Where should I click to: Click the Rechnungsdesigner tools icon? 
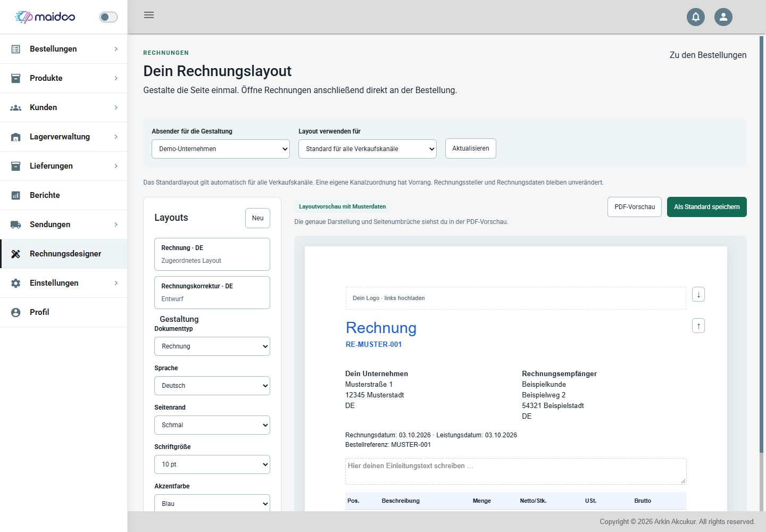coord(16,254)
